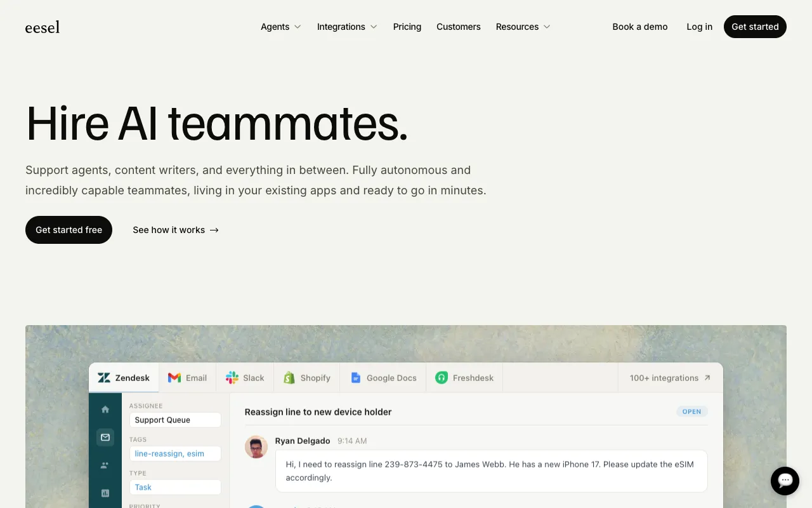Open the chat widget bubble icon
This screenshot has height=508, width=812.
tap(785, 481)
